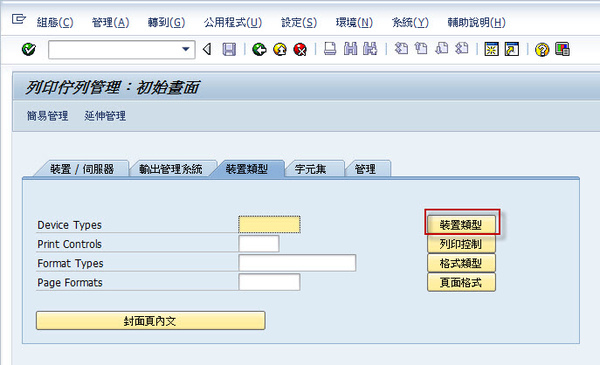Open the 設定(S) menu
600x365 pixels.
pos(299,23)
